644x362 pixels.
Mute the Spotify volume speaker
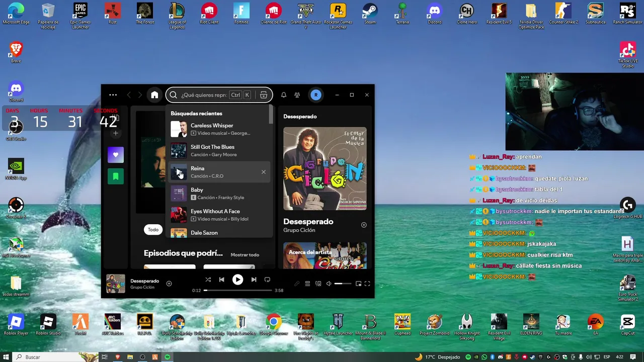point(329,284)
